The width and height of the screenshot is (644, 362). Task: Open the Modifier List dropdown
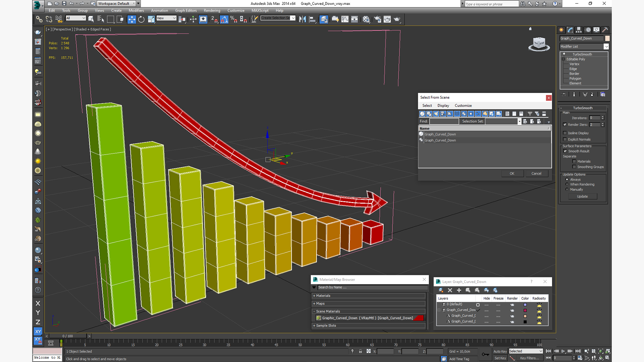(584, 47)
